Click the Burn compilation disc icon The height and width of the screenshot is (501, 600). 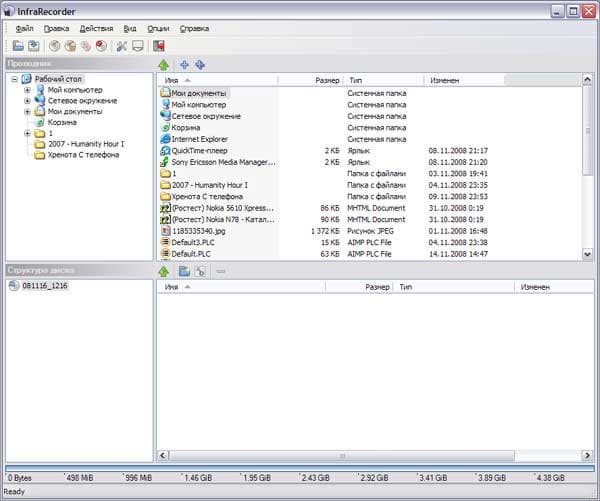click(x=55, y=46)
